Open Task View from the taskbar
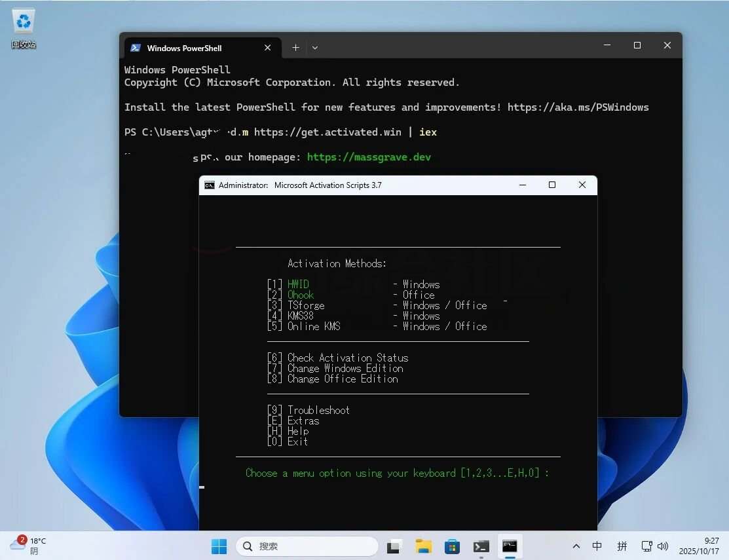The image size is (729, 560). point(394,546)
